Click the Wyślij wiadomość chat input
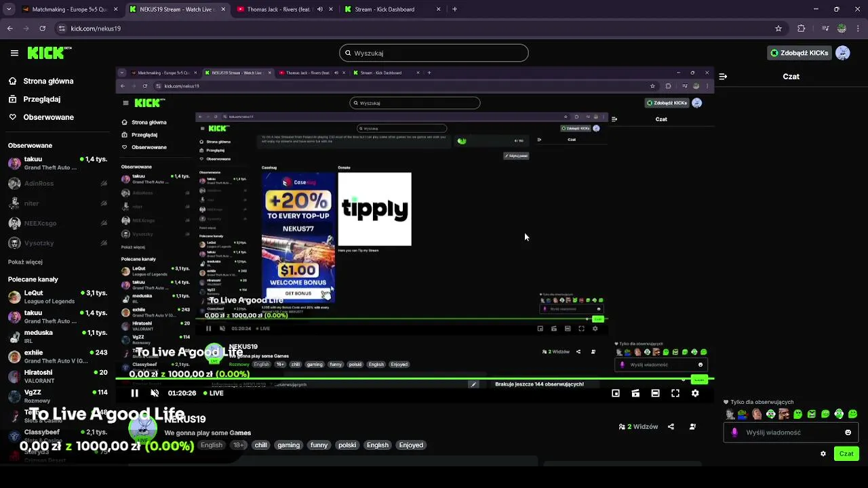 [x=791, y=432]
